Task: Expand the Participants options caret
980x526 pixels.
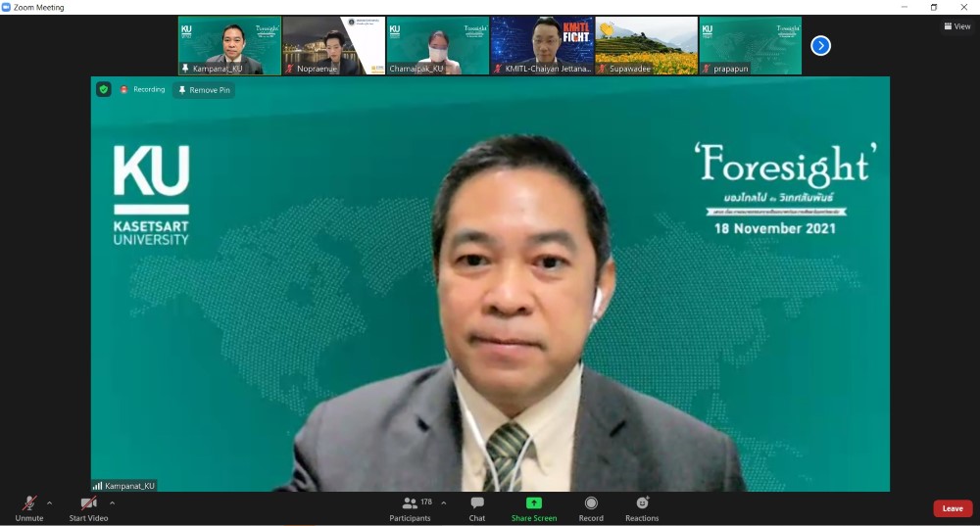Action: (444, 502)
